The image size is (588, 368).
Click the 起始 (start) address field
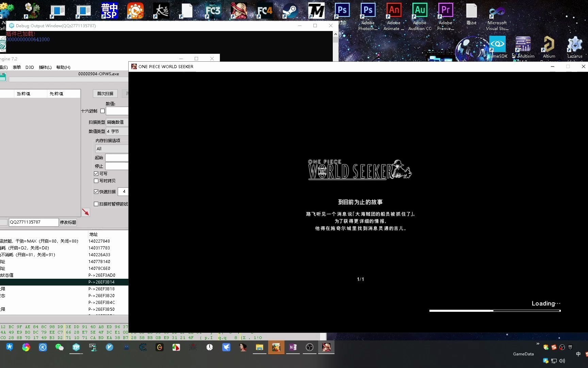[x=117, y=157]
